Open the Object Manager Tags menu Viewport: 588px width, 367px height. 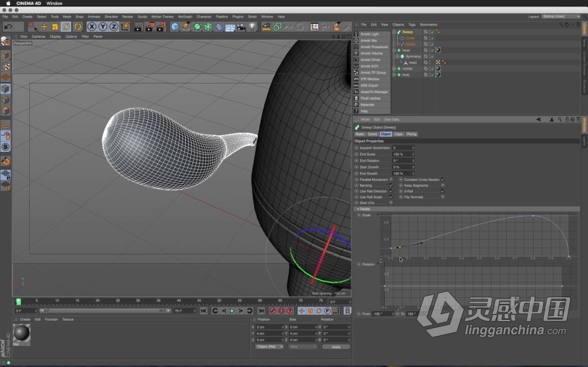412,25
